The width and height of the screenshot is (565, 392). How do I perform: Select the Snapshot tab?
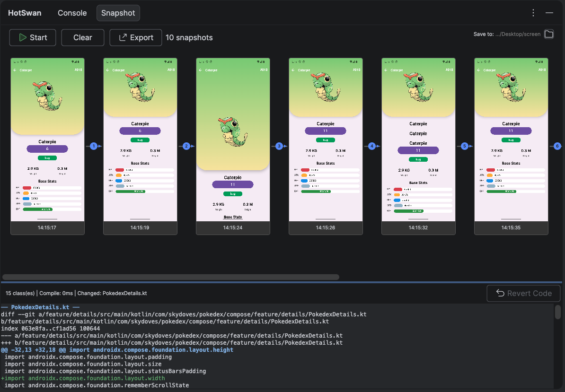coord(118,13)
